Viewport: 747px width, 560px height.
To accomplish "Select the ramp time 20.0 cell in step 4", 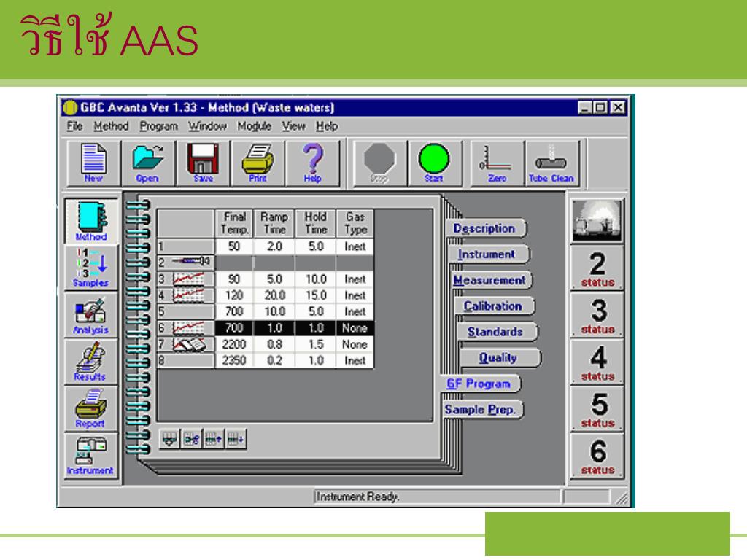I will click(274, 295).
